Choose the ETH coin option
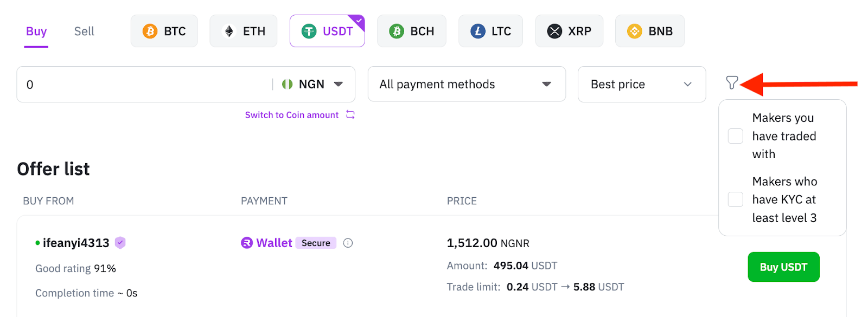The image size is (868, 317). tap(244, 31)
